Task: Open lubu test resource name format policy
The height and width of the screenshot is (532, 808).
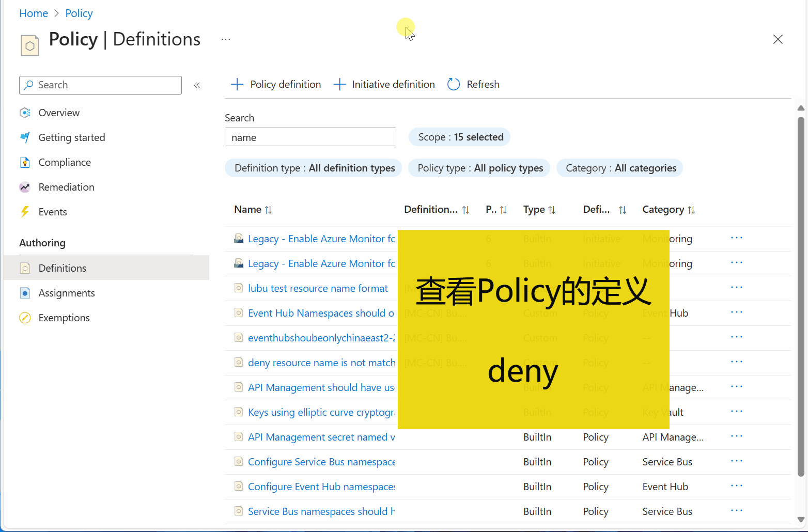Action: 318,288
